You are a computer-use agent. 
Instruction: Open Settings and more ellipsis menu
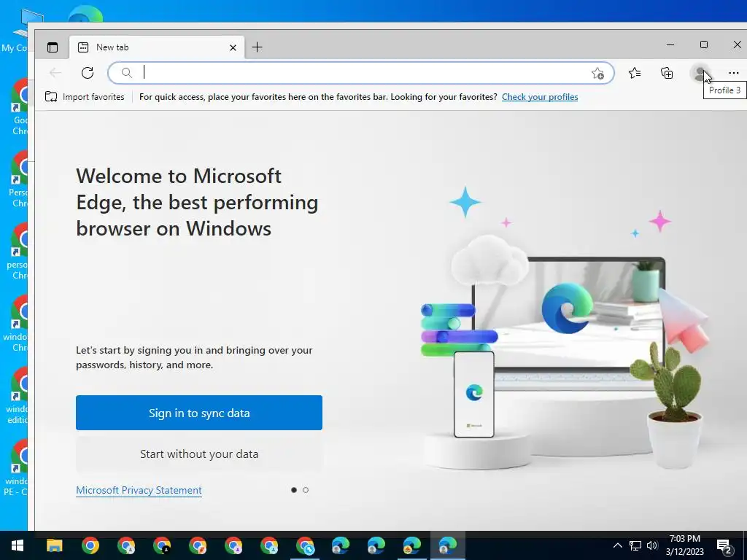tap(734, 73)
